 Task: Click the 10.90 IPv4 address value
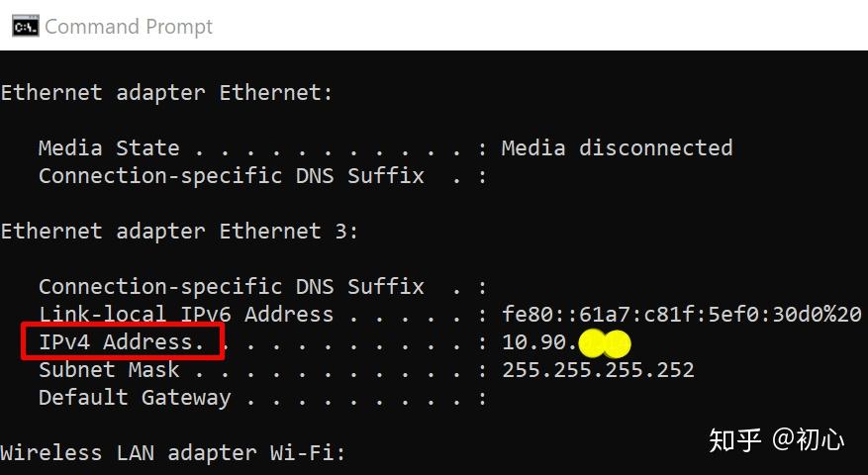point(534,342)
